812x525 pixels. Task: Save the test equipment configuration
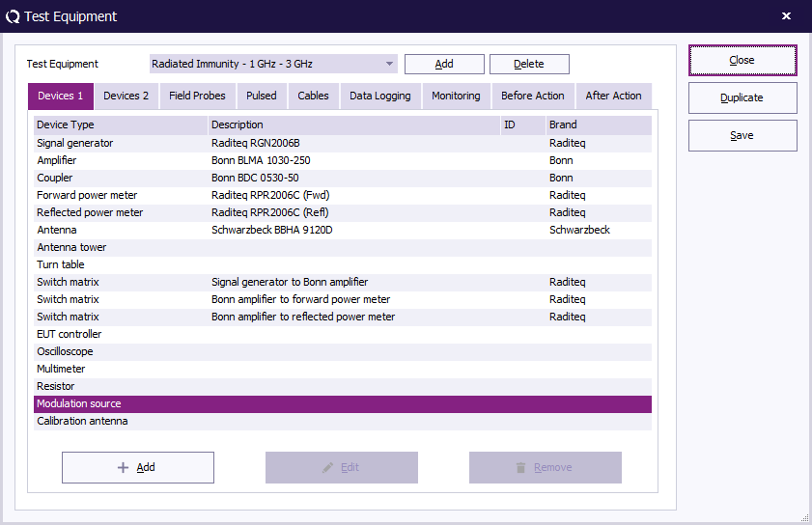pyautogui.click(x=742, y=136)
